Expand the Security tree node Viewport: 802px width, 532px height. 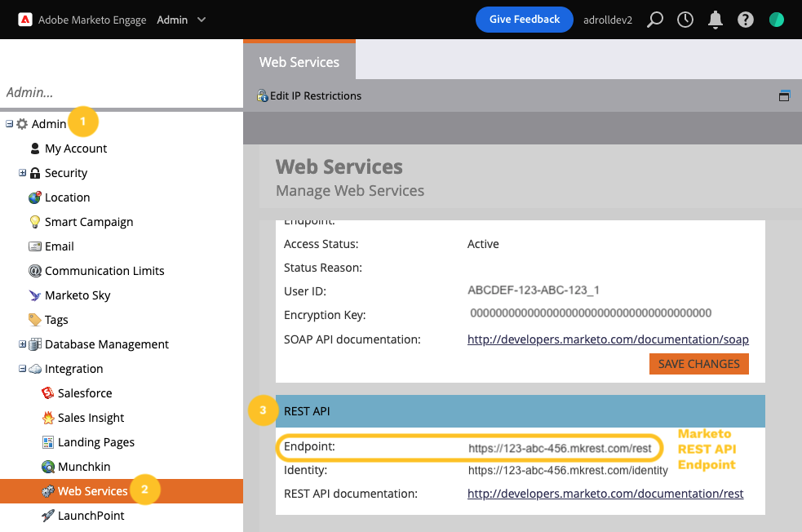23,173
